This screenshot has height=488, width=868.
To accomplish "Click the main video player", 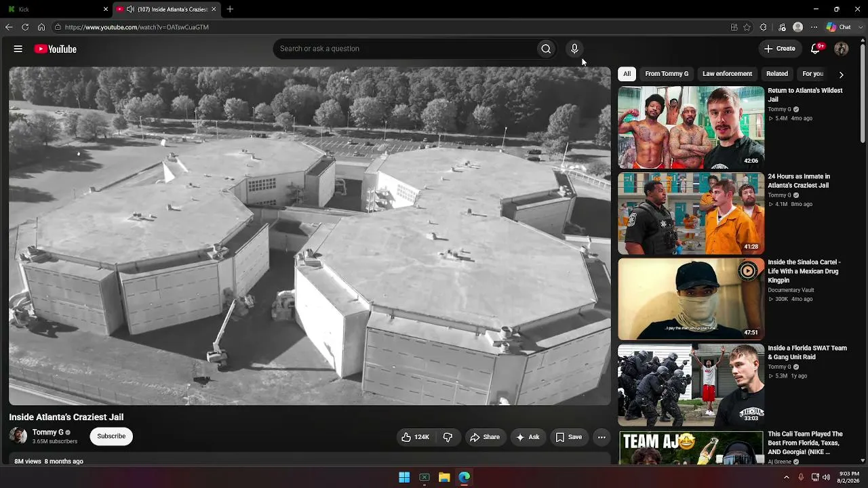I will coord(310,236).
